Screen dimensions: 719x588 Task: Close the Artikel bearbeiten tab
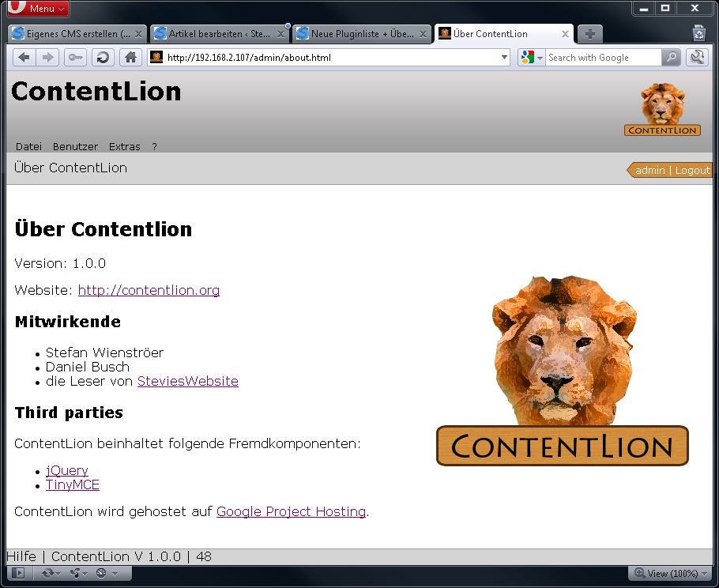[x=280, y=34]
